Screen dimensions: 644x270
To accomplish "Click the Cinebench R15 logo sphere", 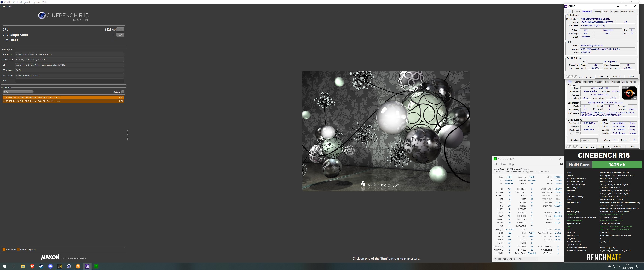I will pyautogui.click(x=42, y=16).
